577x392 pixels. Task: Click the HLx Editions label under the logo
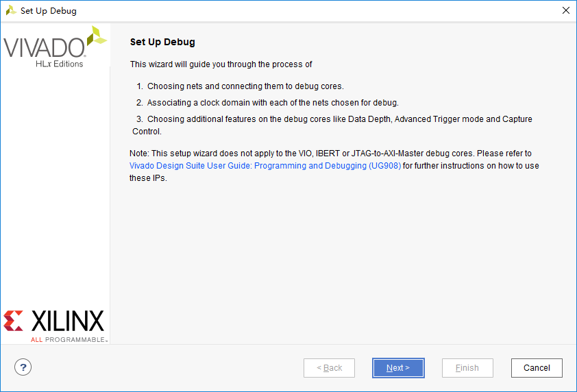[59, 64]
